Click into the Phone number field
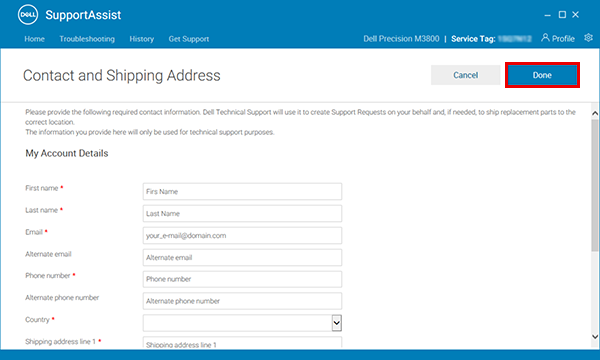This screenshot has width=600, height=360. tap(242, 279)
